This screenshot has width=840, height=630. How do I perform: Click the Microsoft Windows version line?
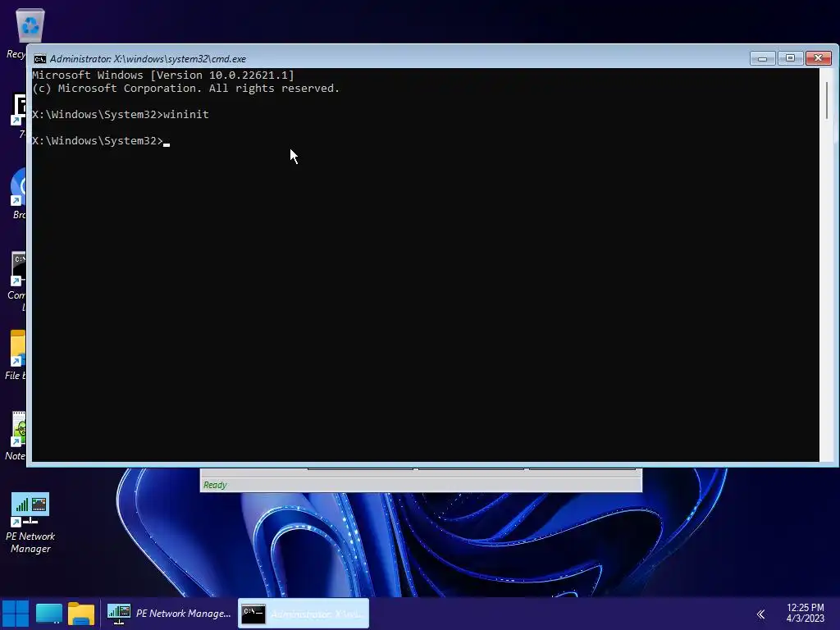coord(163,75)
